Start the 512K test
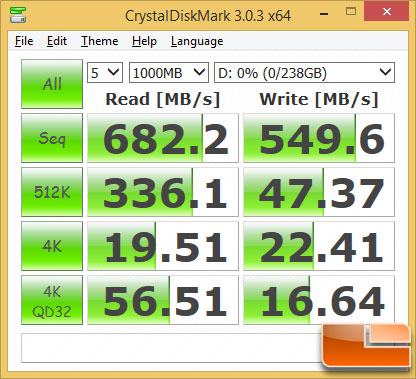 52,192
